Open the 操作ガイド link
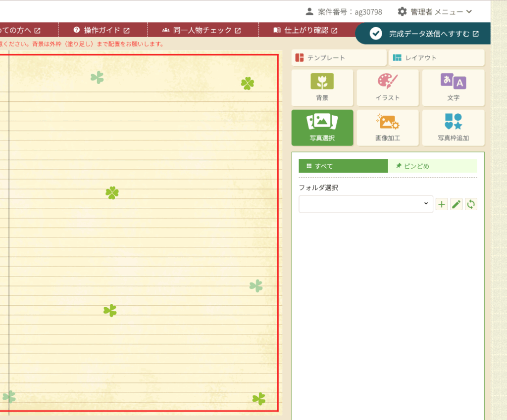Viewport: 507px width, 420px height. [101, 30]
